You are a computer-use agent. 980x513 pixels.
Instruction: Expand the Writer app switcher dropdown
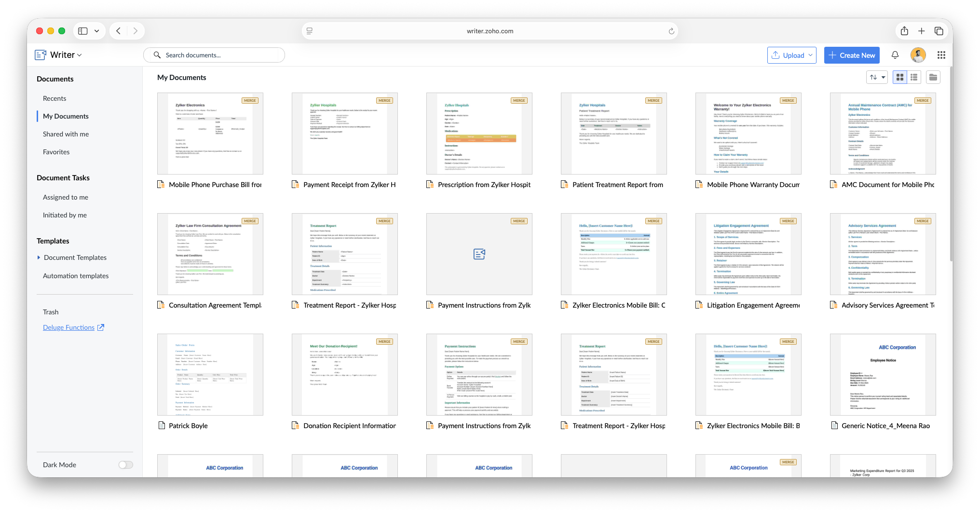click(80, 55)
